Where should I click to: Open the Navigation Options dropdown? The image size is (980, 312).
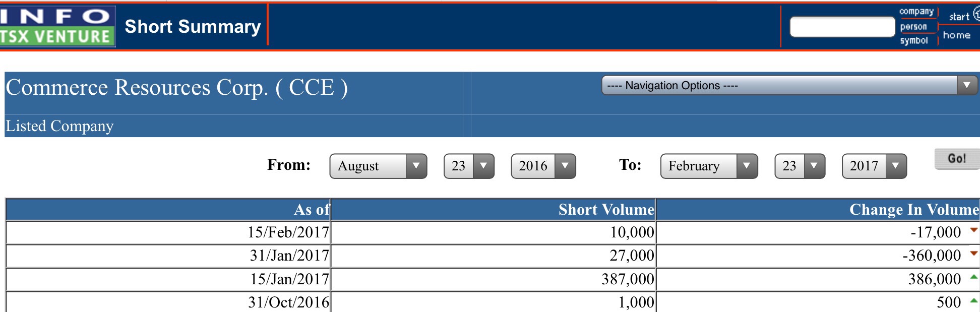(x=789, y=85)
